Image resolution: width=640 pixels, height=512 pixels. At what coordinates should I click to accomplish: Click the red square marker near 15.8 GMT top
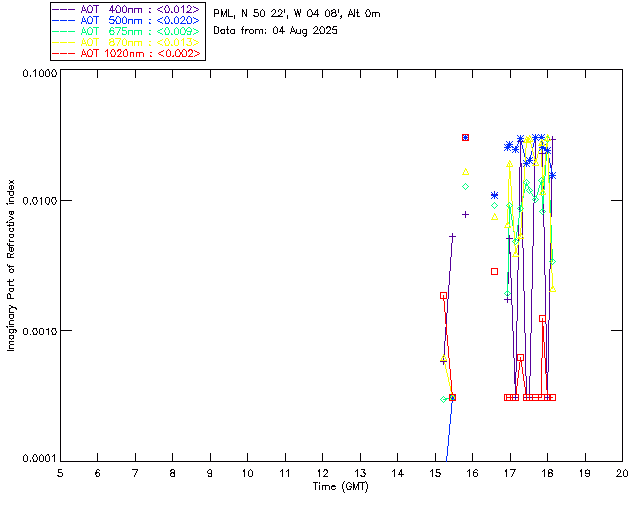click(x=465, y=138)
